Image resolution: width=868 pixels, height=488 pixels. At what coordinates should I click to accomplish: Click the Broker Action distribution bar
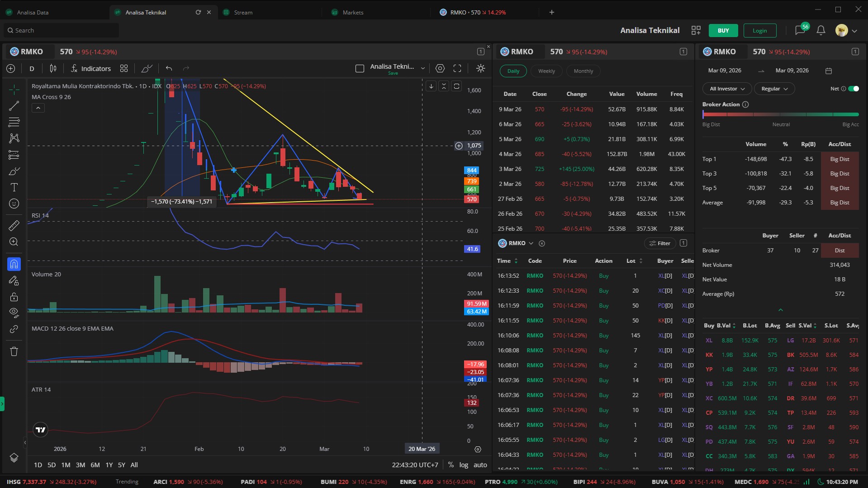click(780, 114)
